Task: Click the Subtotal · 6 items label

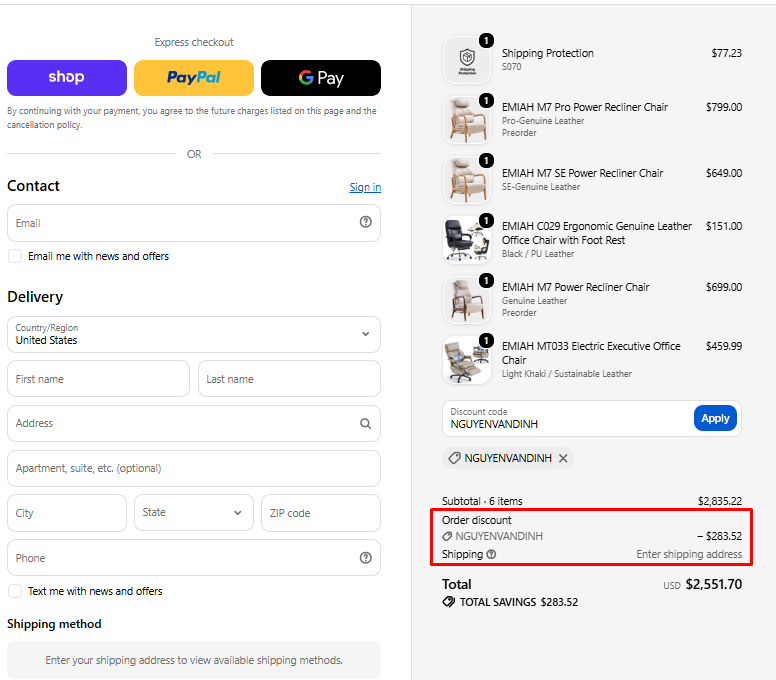Action: point(482,501)
